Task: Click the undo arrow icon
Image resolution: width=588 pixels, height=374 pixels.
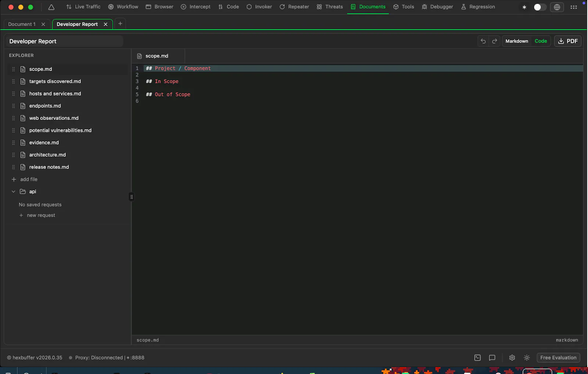Action: point(483,41)
